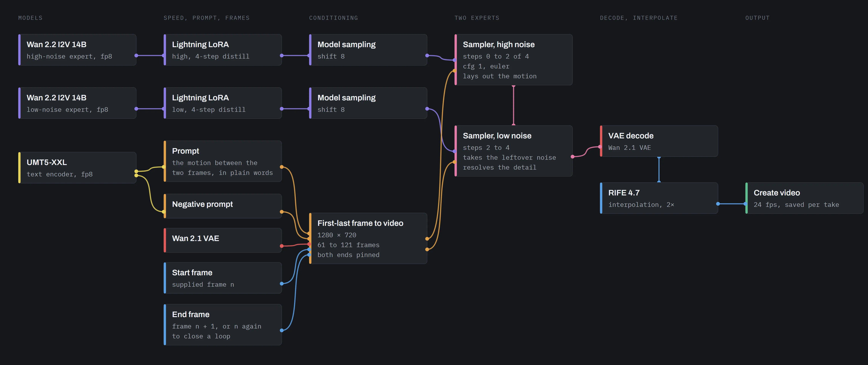The height and width of the screenshot is (365, 868).
Task: Click the text '61 to 121 frames'
Action: click(348, 245)
